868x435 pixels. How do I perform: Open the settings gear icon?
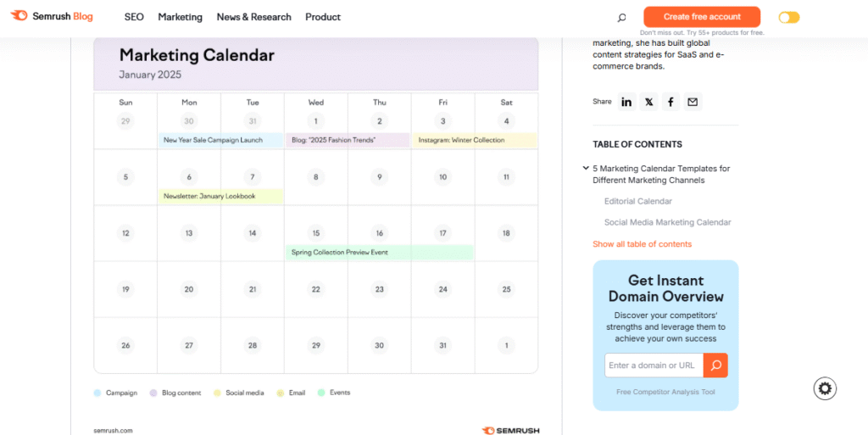pyautogui.click(x=825, y=388)
